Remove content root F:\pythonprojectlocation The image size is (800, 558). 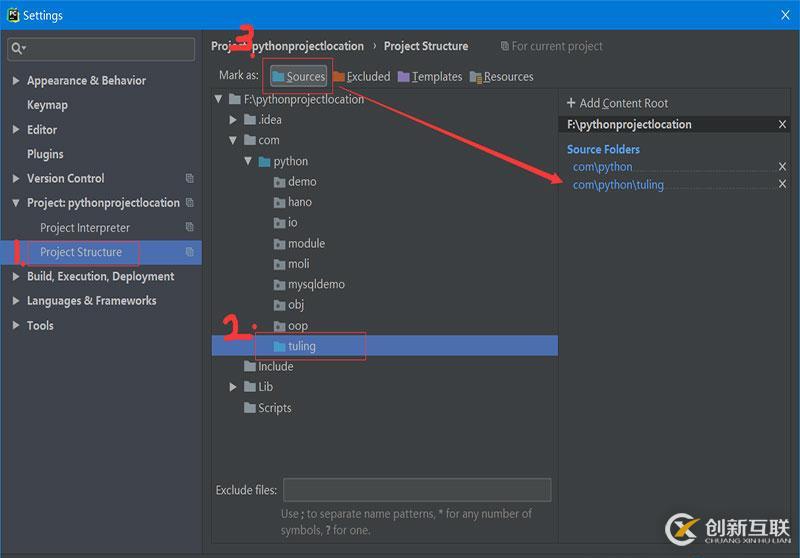coord(782,124)
